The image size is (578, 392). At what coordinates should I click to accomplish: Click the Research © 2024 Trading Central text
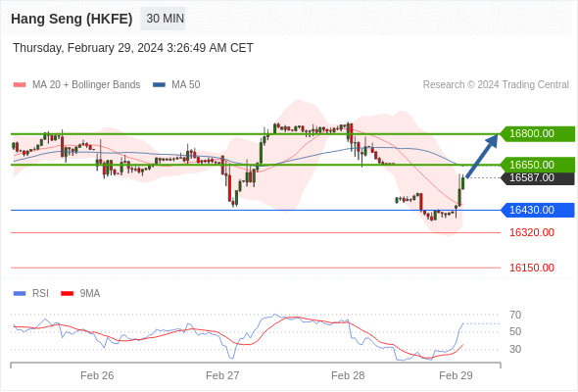[x=496, y=85]
